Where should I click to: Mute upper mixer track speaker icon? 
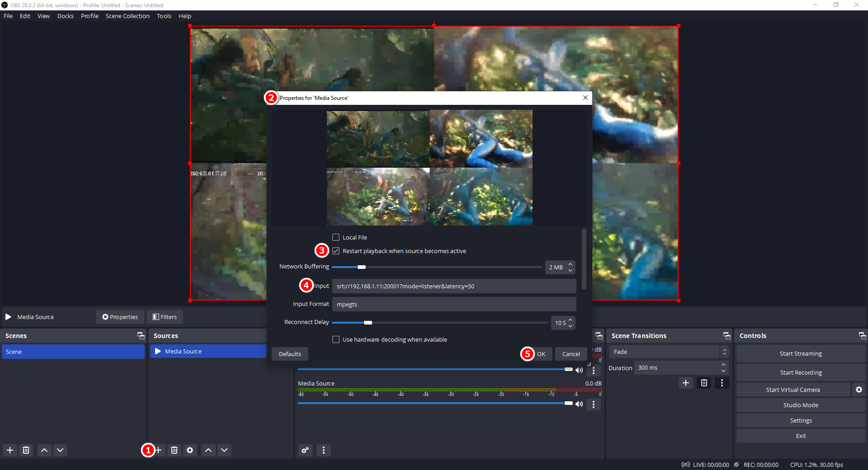[x=579, y=370]
